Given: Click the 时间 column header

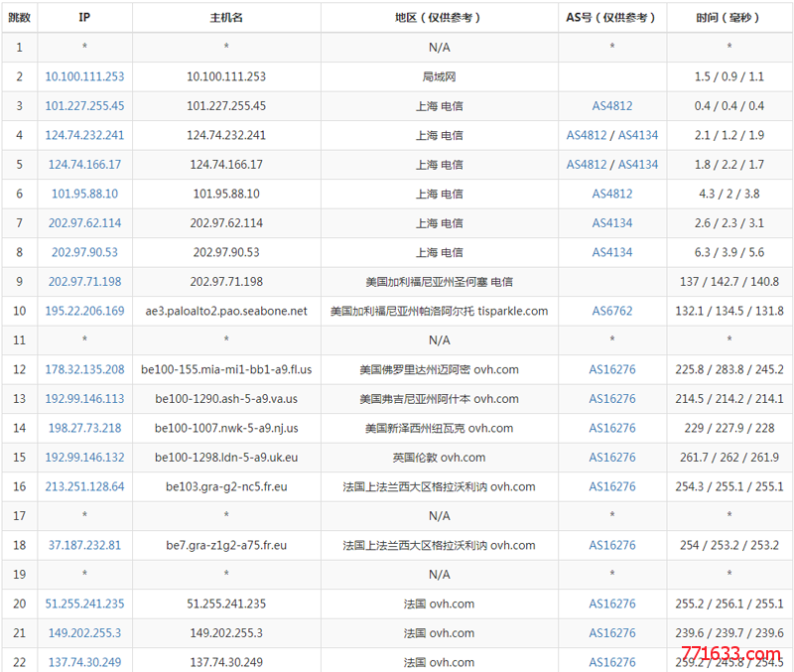Looking at the screenshot, I should pos(729,17).
